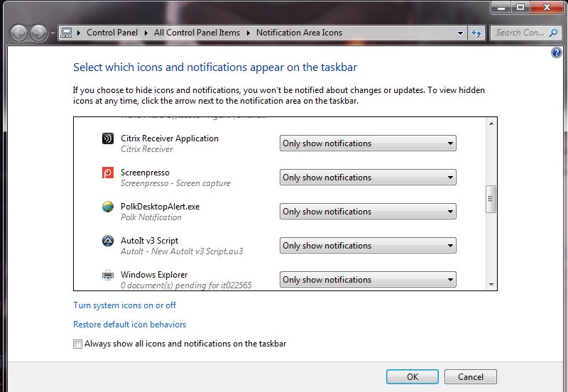The height and width of the screenshot is (392, 568).
Task: Click the search magnifier icon
Action: pyautogui.click(x=553, y=33)
